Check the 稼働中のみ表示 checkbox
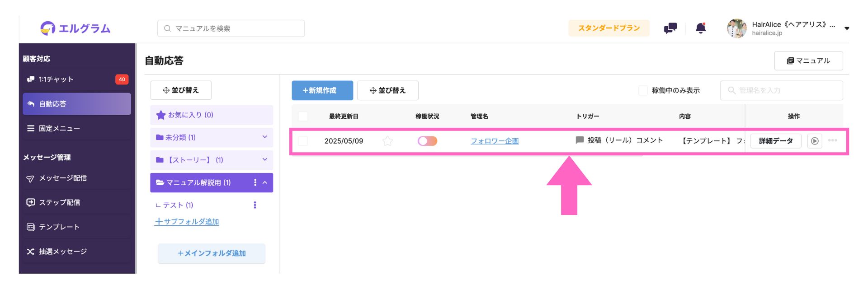This screenshot has height=289, width=868. (642, 90)
